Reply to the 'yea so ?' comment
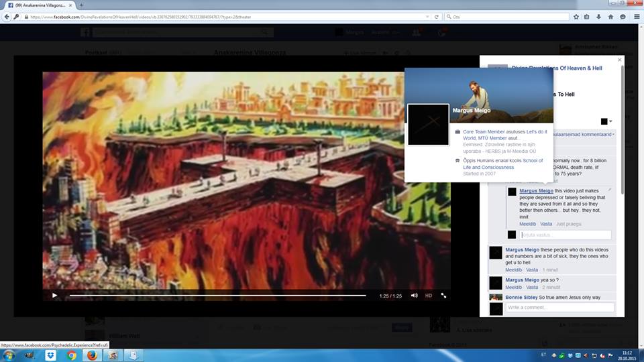The width and height of the screenshot is (644, 362). (532, 288)
